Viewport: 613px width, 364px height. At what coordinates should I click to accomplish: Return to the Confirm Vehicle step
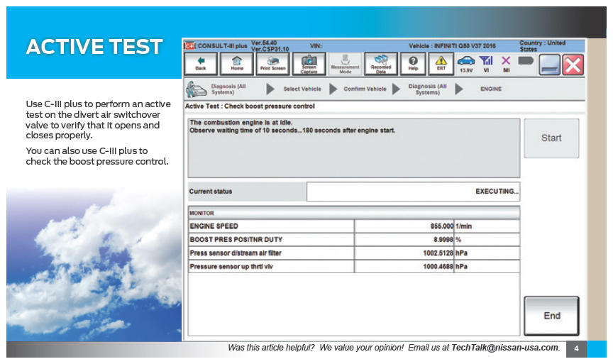click(x=365, y=89)
